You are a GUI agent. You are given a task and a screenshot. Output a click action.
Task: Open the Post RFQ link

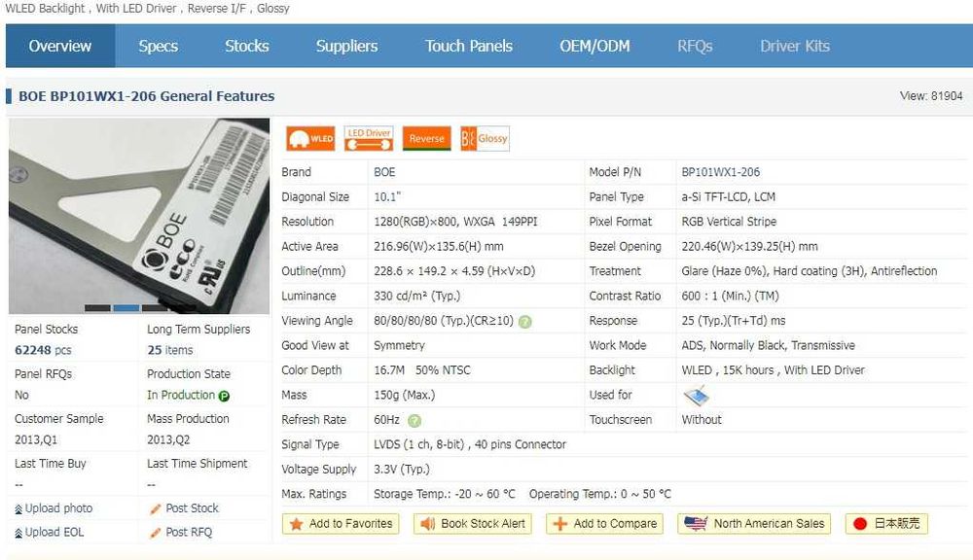[x=189, y=532]
